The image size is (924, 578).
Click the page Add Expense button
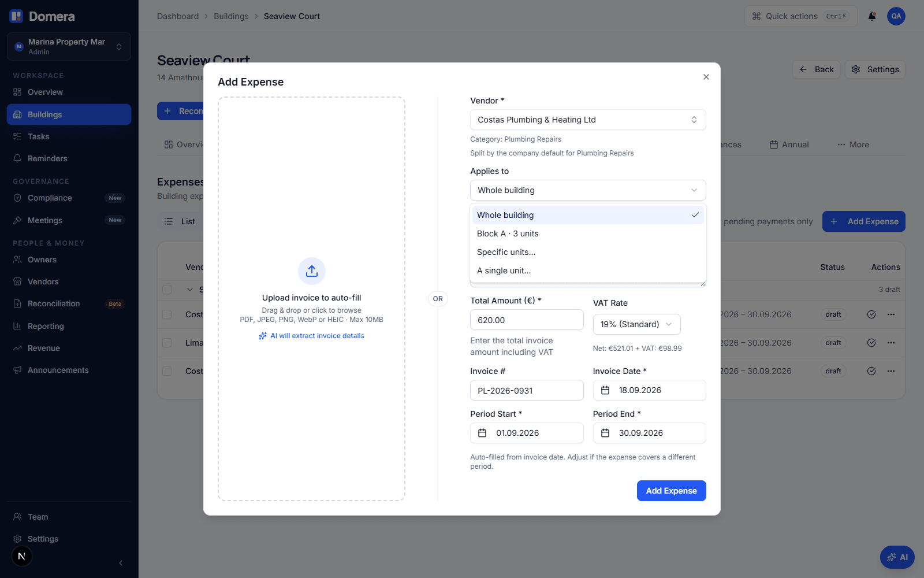[864, 221]
